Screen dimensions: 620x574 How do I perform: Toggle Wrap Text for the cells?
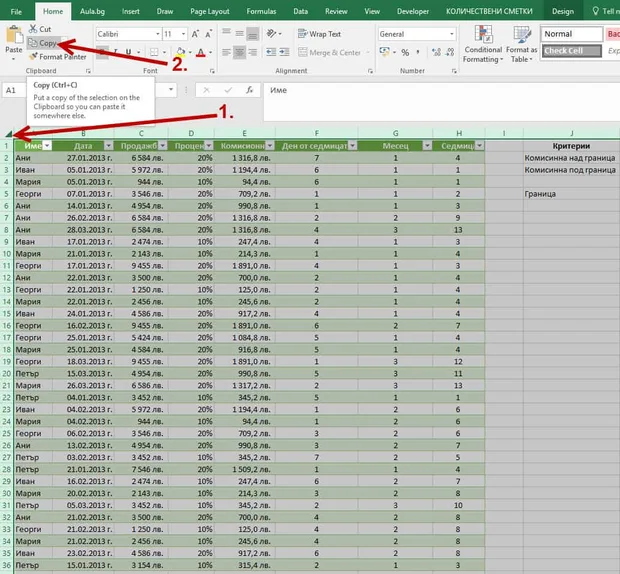tap(319, 34)
